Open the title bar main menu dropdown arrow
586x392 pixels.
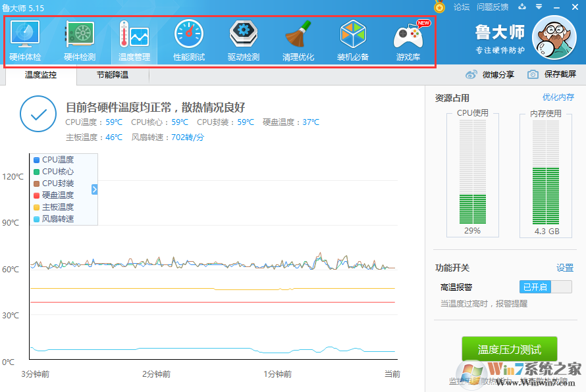(x=539, y=7)
